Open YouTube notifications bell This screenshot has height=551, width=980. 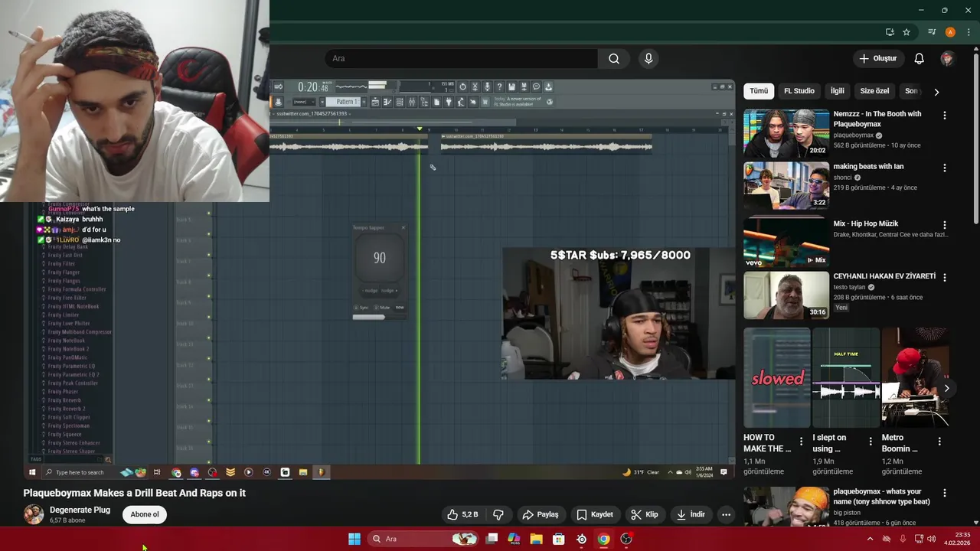(x=919, y=59)
